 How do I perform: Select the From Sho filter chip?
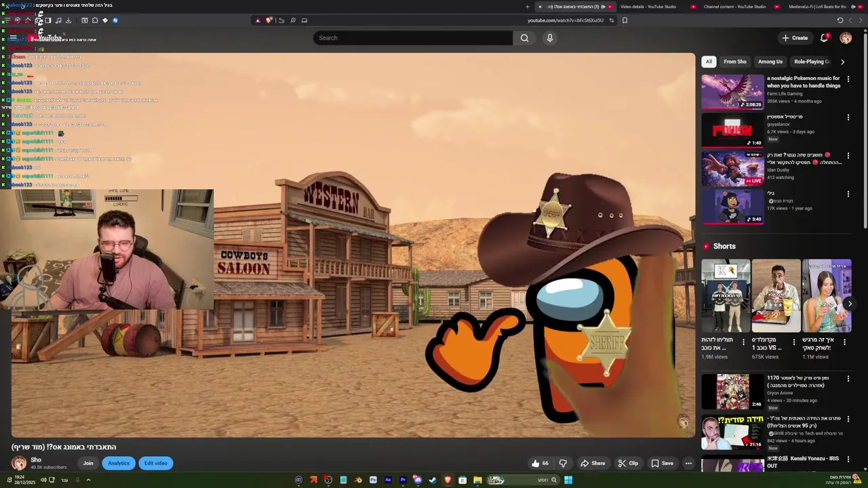point(735,62)
